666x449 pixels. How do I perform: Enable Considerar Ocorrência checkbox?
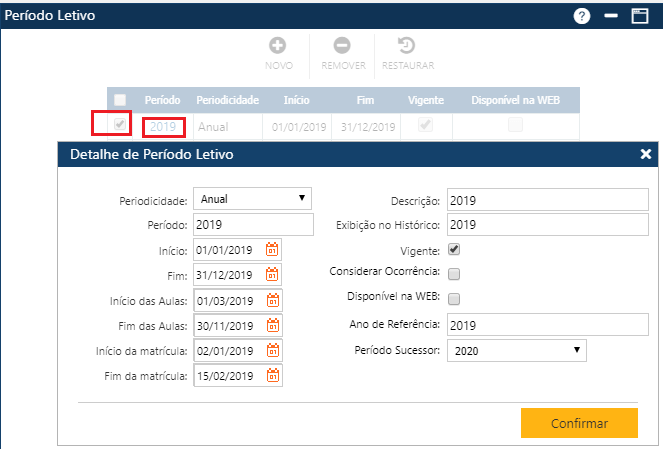pos(454,274)
